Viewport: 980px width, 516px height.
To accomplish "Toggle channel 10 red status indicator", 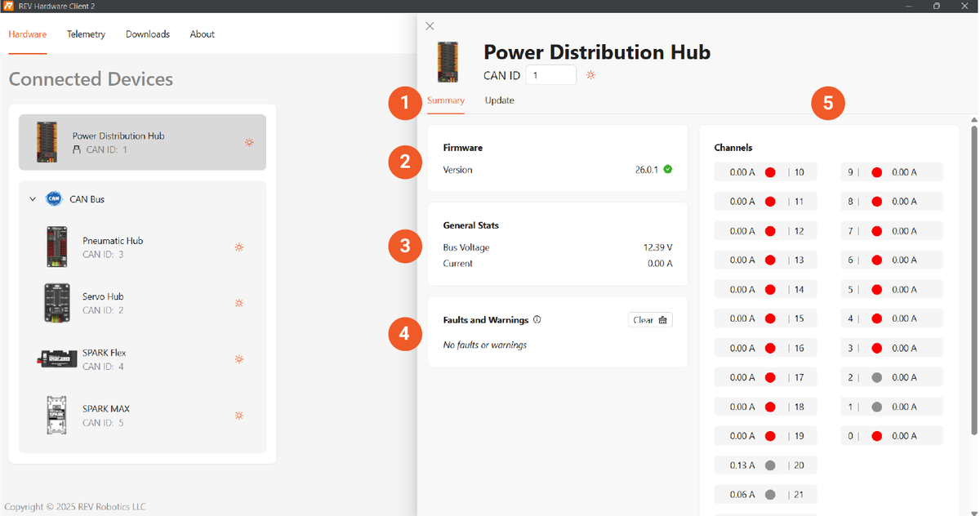I will point(769,172).
